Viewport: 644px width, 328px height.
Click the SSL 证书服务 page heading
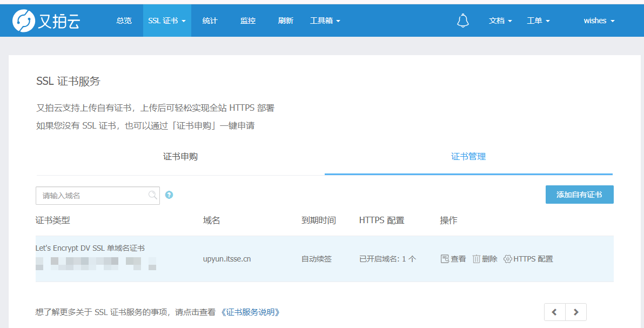click(68, 82)
